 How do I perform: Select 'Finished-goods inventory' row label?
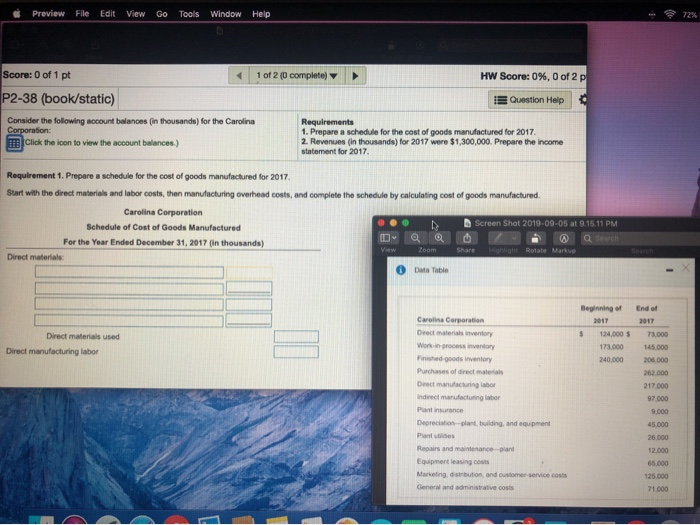tap(454, 358)
